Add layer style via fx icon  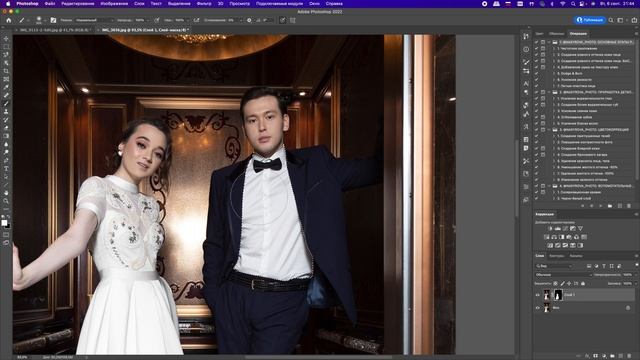(x=587, y=356)
